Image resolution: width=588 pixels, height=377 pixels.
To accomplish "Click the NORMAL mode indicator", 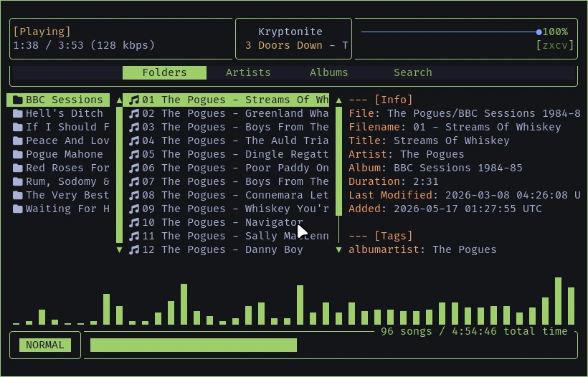I will pyautogui.click(x=45, y=345).
